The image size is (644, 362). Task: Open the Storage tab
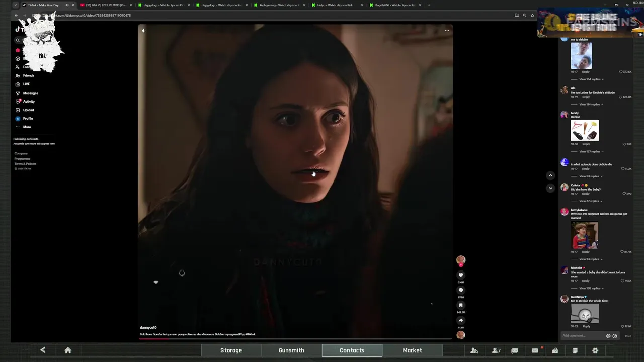[x=231, y=350]
